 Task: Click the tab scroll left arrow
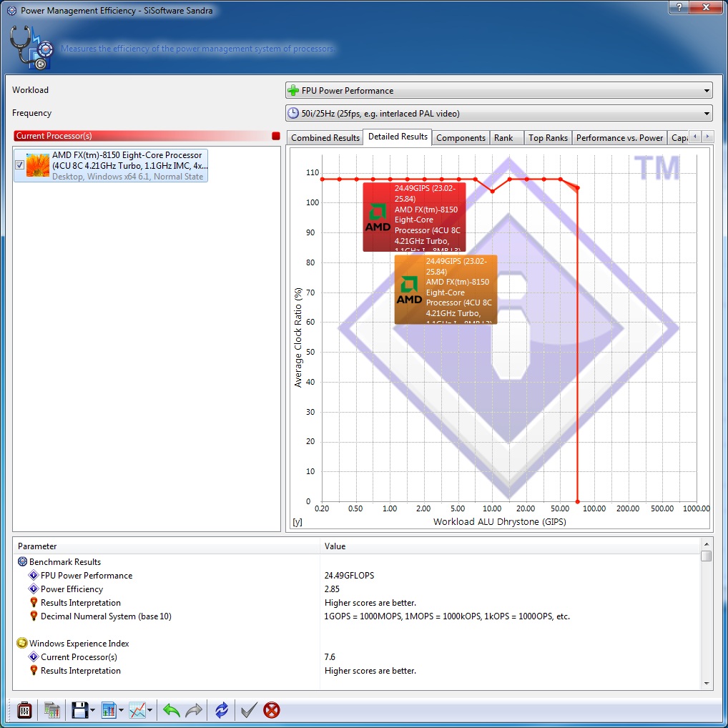694,137
